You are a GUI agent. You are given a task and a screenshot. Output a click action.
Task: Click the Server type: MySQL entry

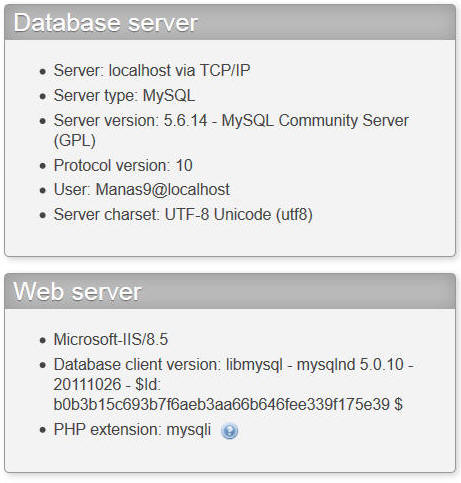pos(124,95)
